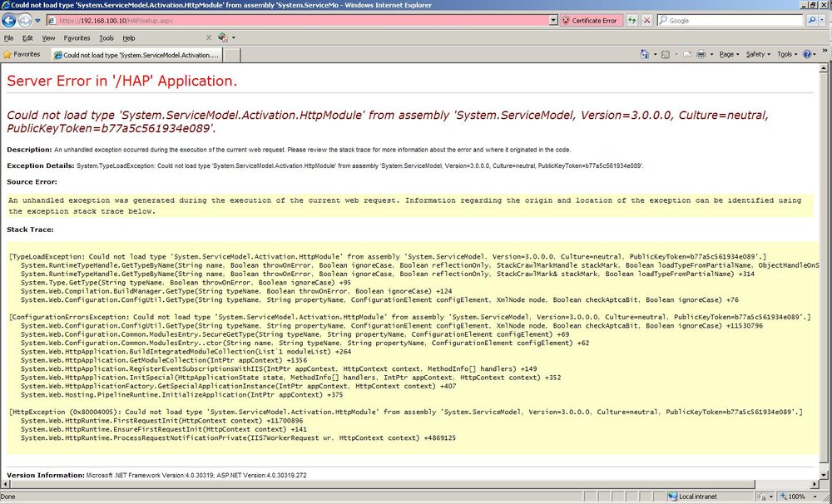The width and height of the screenshot is (832, 504).
Task: Click the Certificate Error security badge
Action: (x=590, y=21)
